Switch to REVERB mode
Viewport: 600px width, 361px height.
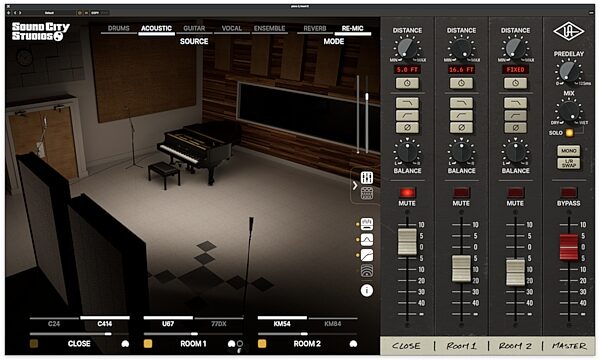point(315,28)
